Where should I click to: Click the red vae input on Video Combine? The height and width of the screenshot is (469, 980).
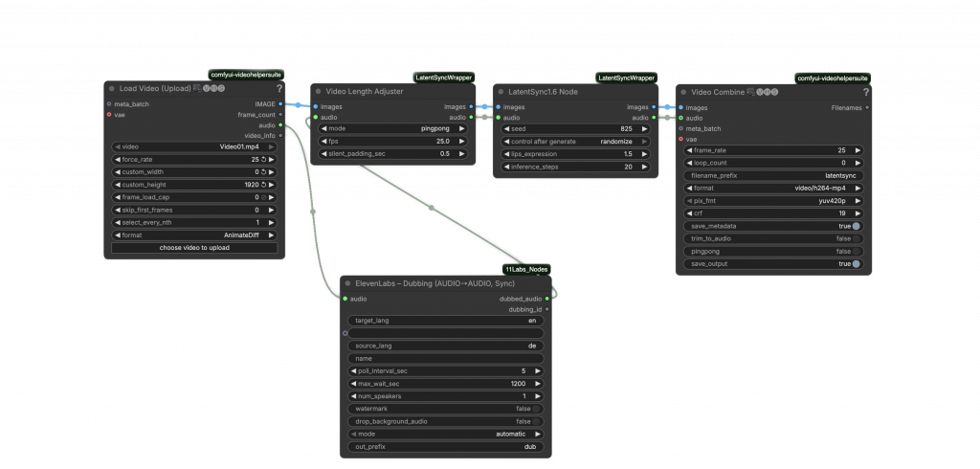(680, 139)
